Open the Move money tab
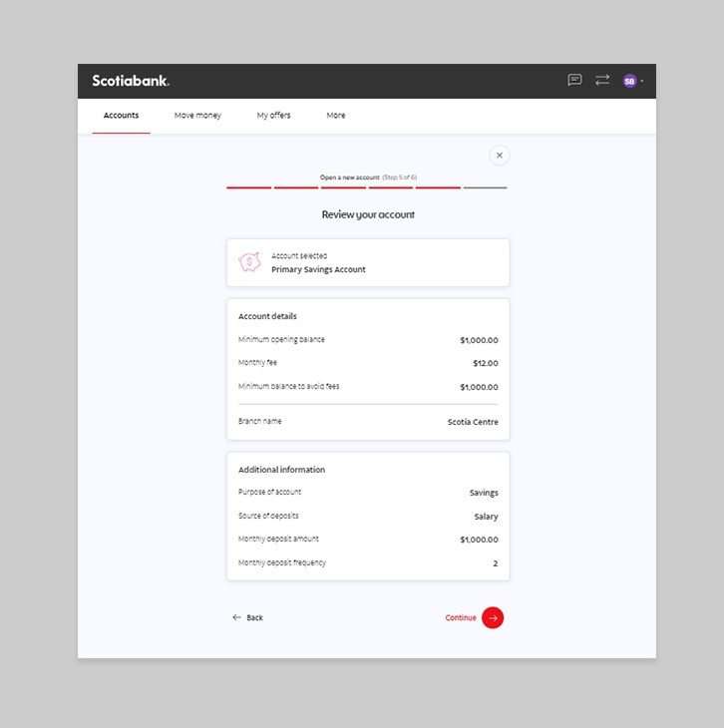724x728 pixels. click(x=197, y=116)
